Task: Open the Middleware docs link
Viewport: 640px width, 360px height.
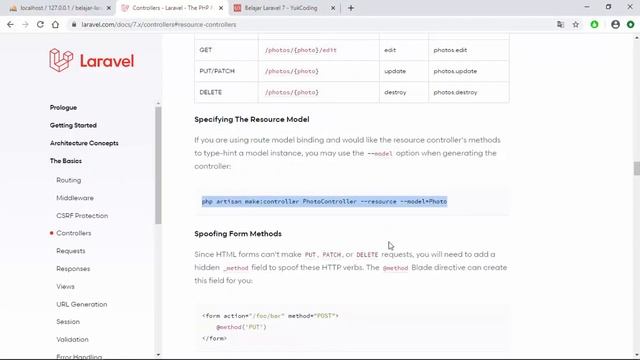Action: click(x=75, y=198)
